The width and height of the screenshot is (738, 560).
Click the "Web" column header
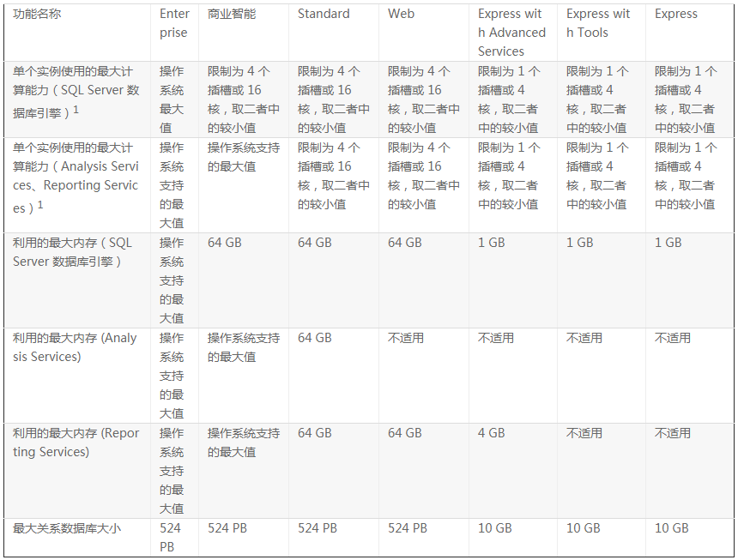401,14
